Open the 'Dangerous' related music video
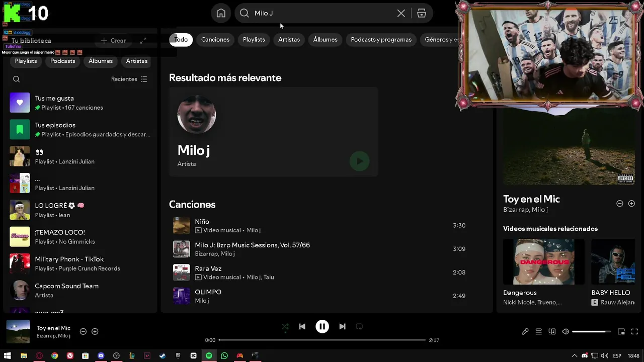The height and width of the screenshot is (362, 644). click(x=544, y=273)
